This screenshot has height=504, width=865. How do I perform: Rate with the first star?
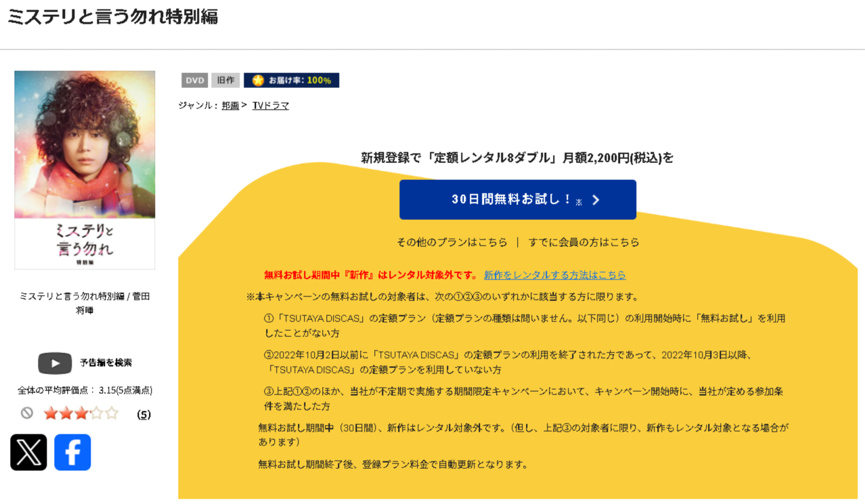(51, 413)
